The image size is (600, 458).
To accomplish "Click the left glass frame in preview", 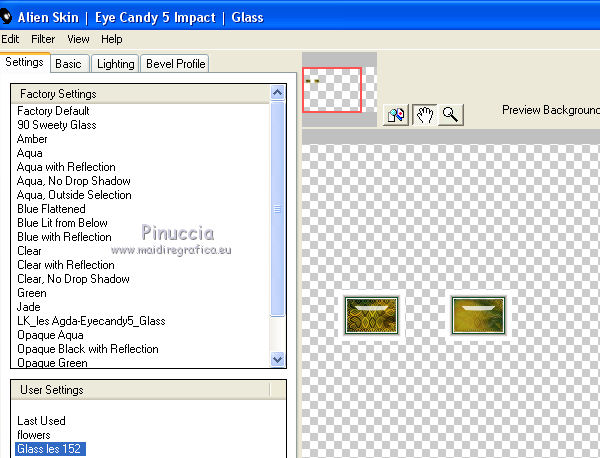I will point(372,316).
